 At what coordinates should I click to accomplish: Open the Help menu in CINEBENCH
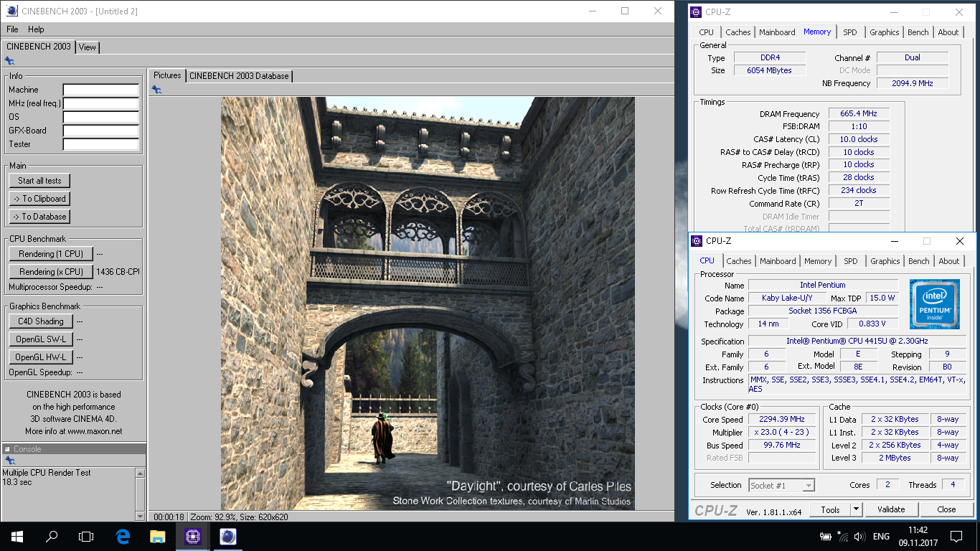tap(36, 29)
